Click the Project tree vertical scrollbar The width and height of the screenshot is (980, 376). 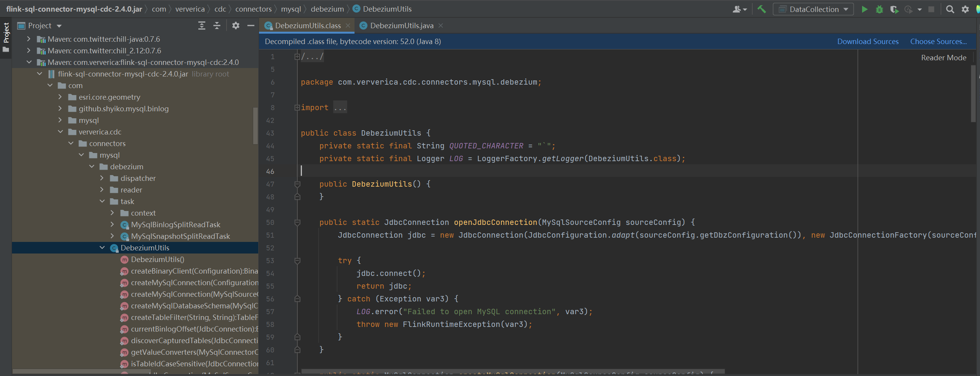click(255, 126)
